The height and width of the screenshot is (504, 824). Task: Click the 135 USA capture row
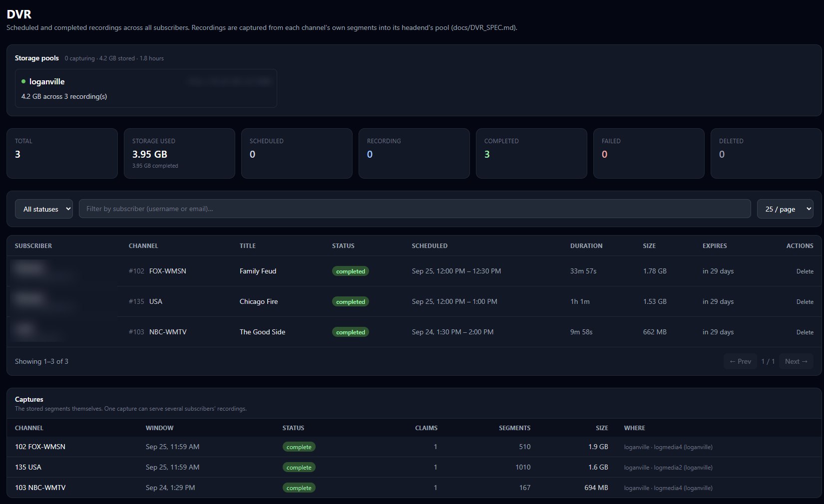414,467
